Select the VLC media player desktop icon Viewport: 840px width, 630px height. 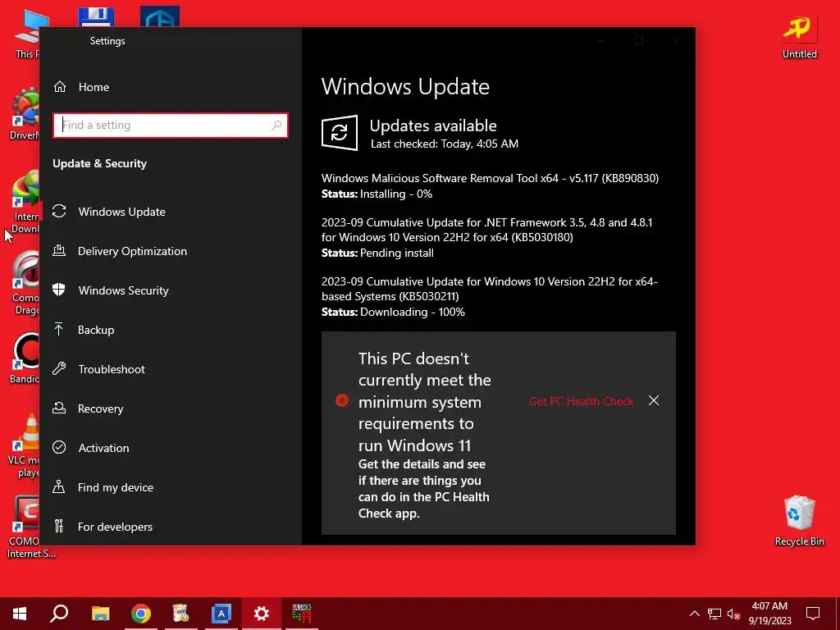coord(25,445)
